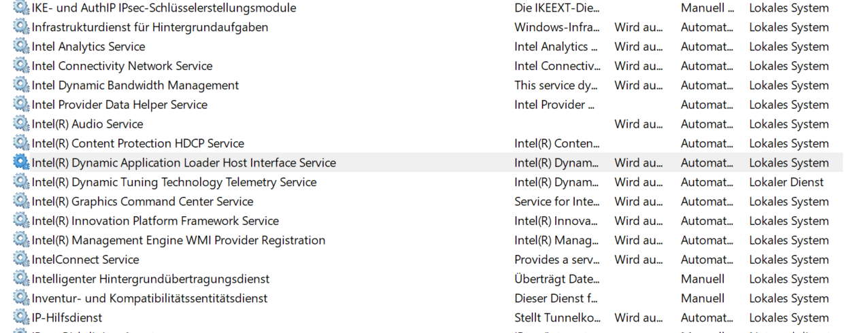Click the gear icon next to IP-Hilfsdienst

click(21, 318)
